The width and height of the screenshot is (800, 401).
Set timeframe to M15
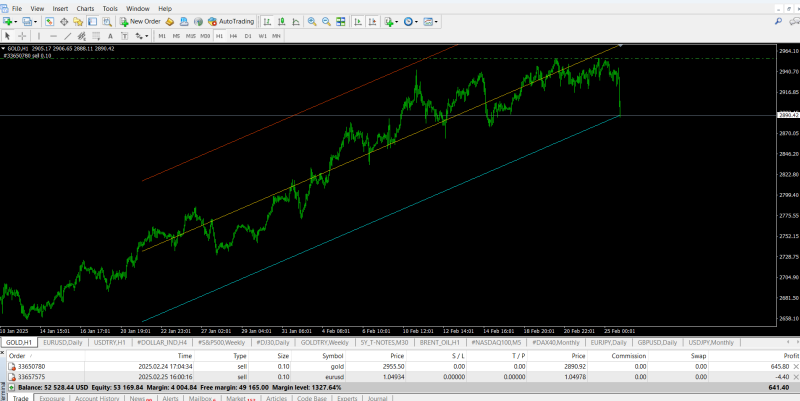coord(190,36)
